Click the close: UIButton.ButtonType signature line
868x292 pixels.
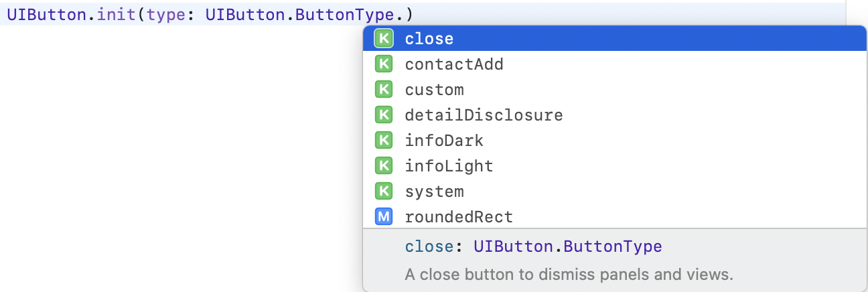tap(533, 246)
